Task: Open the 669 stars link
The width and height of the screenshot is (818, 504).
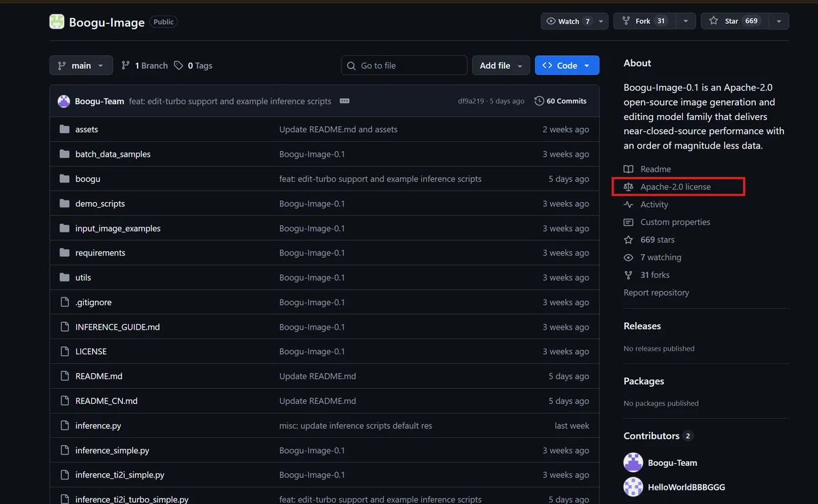Action: pos(658,240)
